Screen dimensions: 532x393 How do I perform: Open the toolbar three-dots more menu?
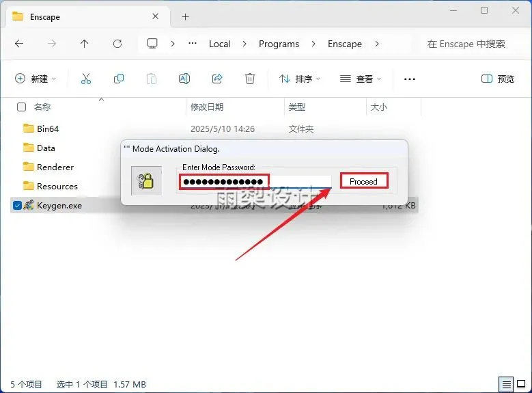410,79
